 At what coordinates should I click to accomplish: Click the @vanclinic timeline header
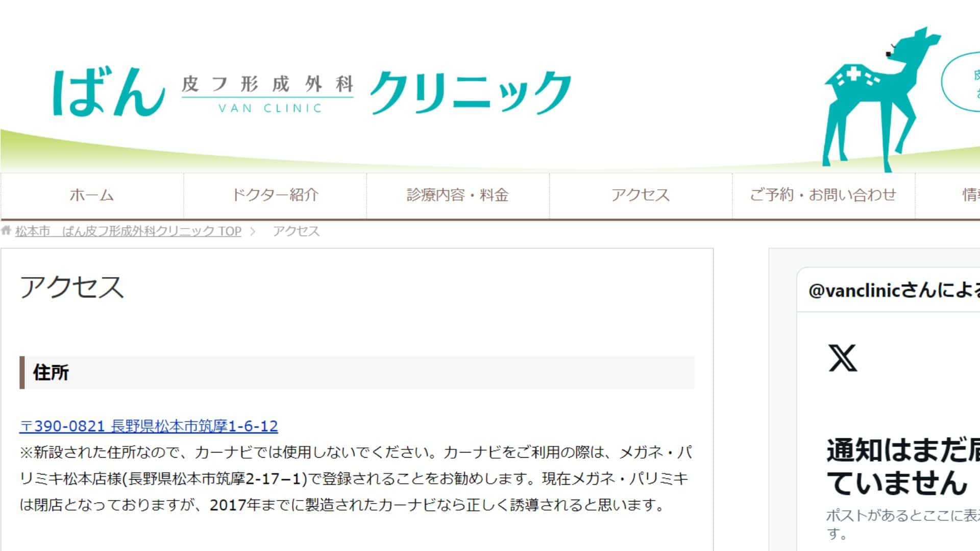894,290
